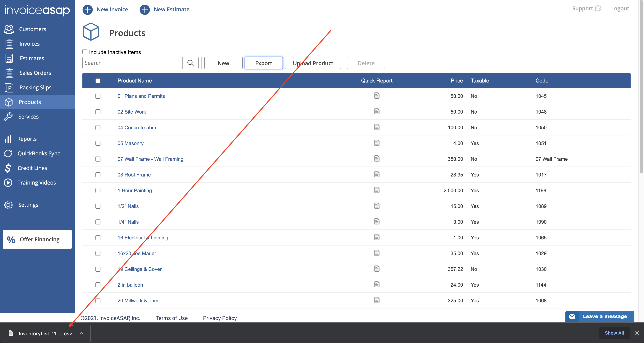Open the 07 Wall Frame - Wall Framing product
Screen dimensions: 644x343
[150, 159]
